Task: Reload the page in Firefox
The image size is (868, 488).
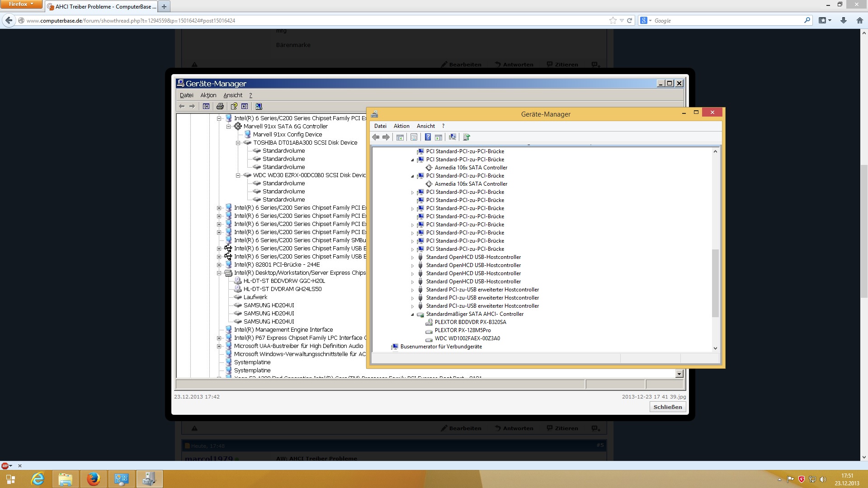Action: (629, 20)
